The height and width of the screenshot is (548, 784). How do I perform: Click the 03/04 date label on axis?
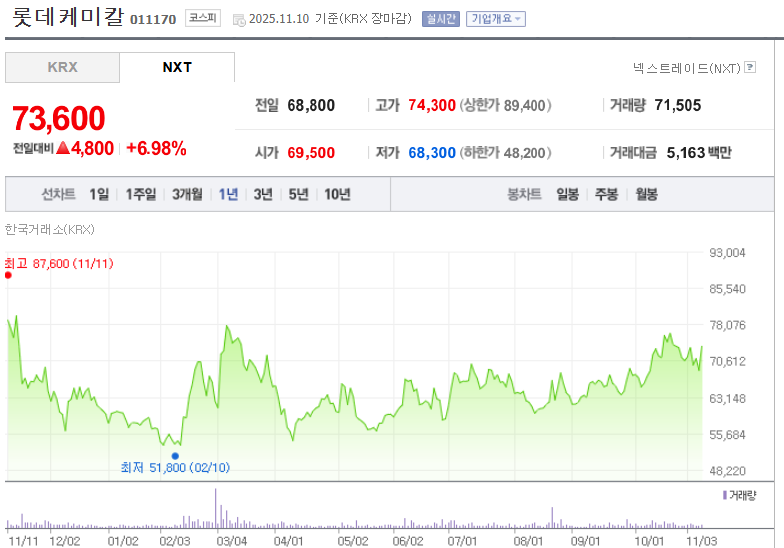(x=232, y=541)
